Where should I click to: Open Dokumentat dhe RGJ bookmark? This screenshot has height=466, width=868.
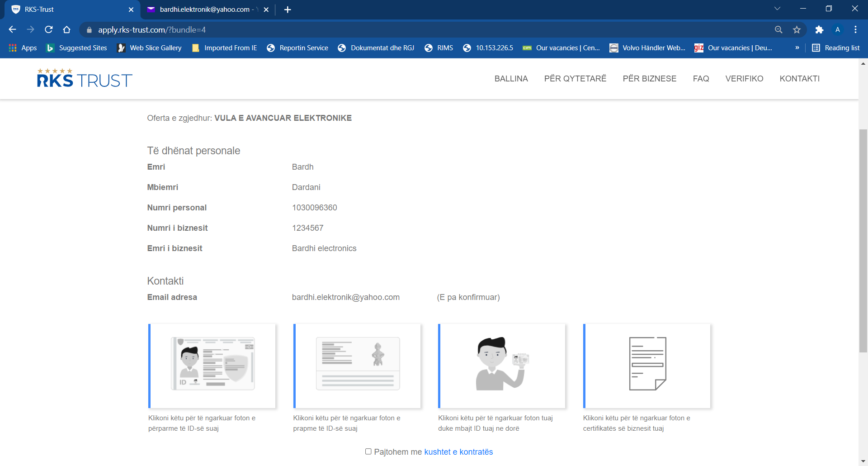[x=376, y=48]
